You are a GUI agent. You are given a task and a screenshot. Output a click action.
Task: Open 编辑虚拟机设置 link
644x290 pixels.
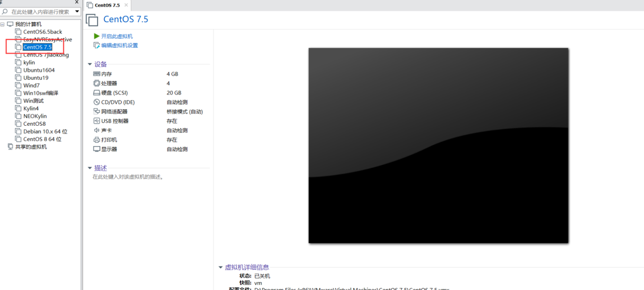coord(120,45)
